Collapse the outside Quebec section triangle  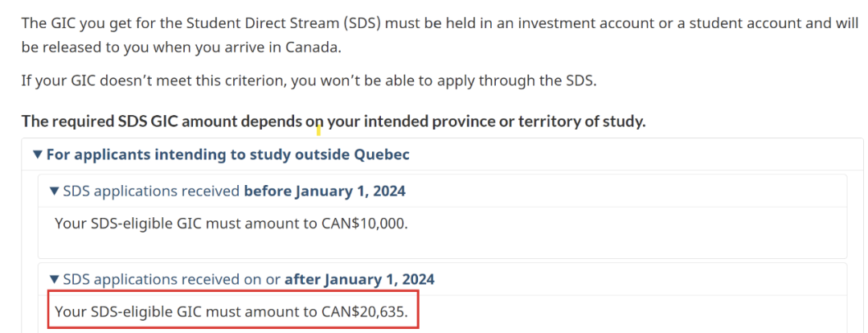tap(38, 154)
